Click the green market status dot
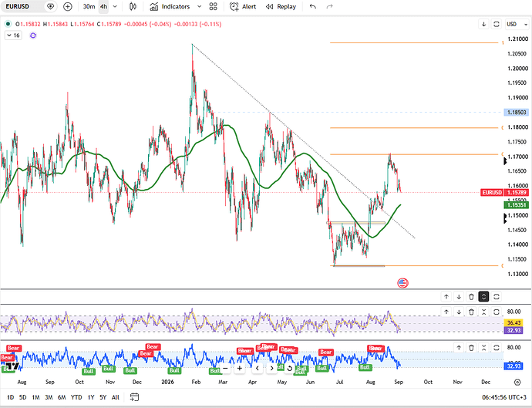 8,24
